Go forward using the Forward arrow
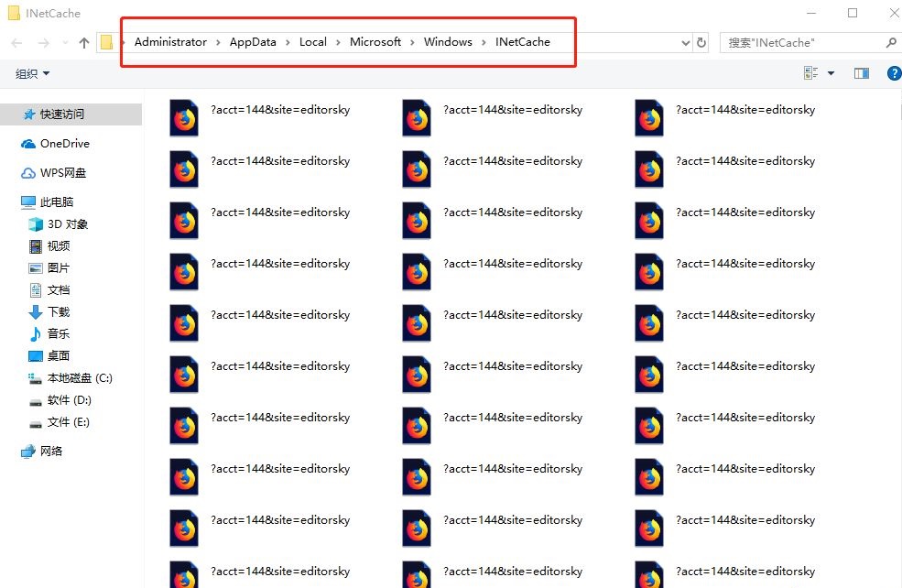The width and height of the screenshot is (902, 588). click(x=43, y=42)
